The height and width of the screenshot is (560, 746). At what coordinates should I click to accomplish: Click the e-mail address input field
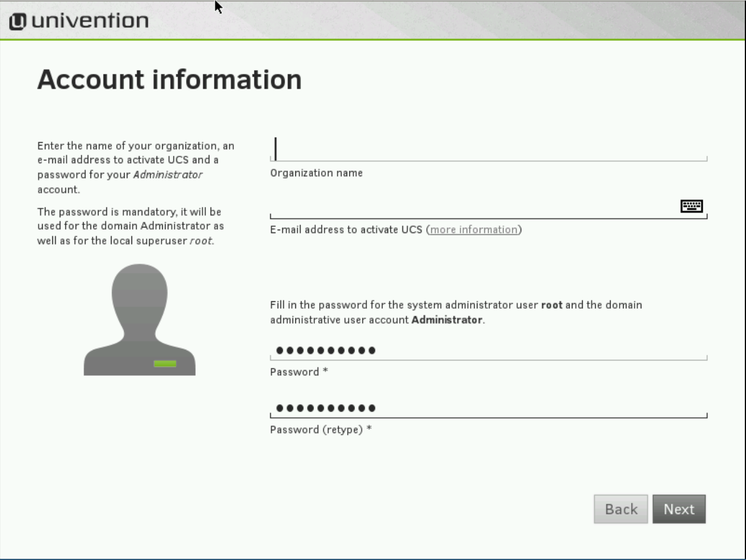(472, 207)
